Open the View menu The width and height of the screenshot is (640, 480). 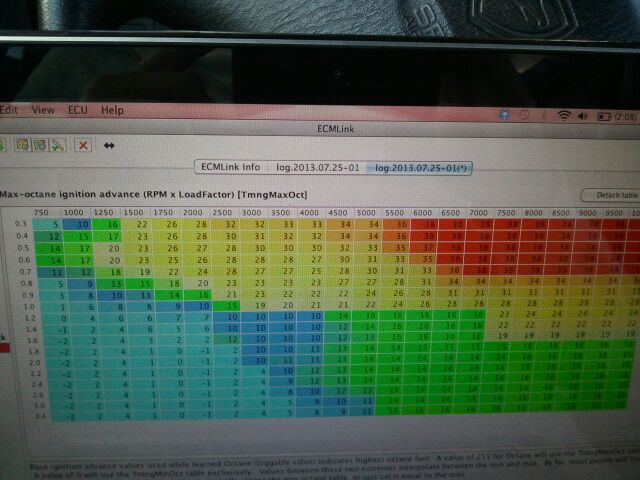43,109
